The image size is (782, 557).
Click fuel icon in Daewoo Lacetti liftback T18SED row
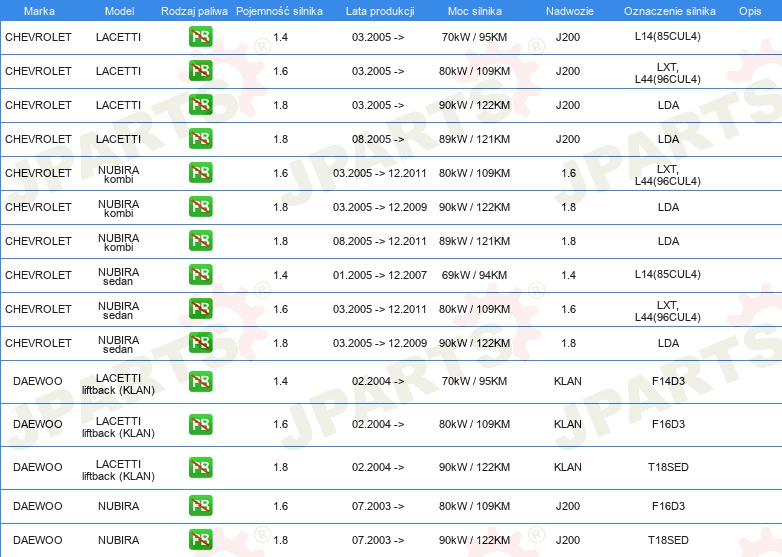point(200,467)
